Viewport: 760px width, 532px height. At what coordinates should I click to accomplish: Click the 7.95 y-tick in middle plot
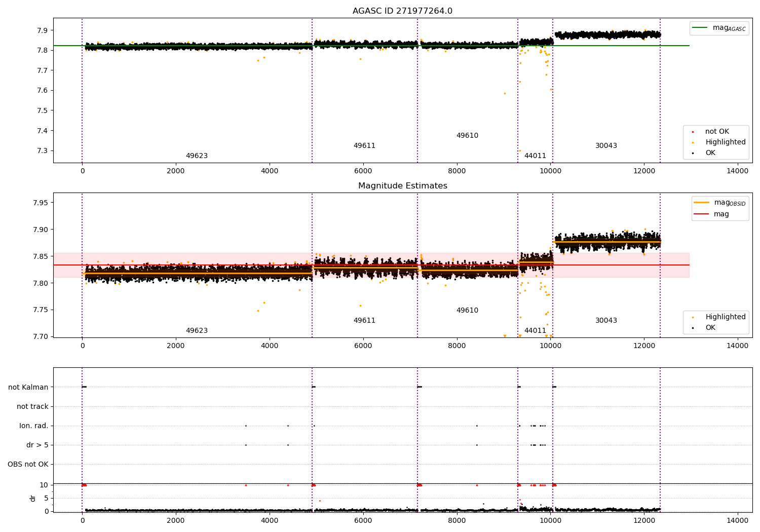(x=41, y=203)
